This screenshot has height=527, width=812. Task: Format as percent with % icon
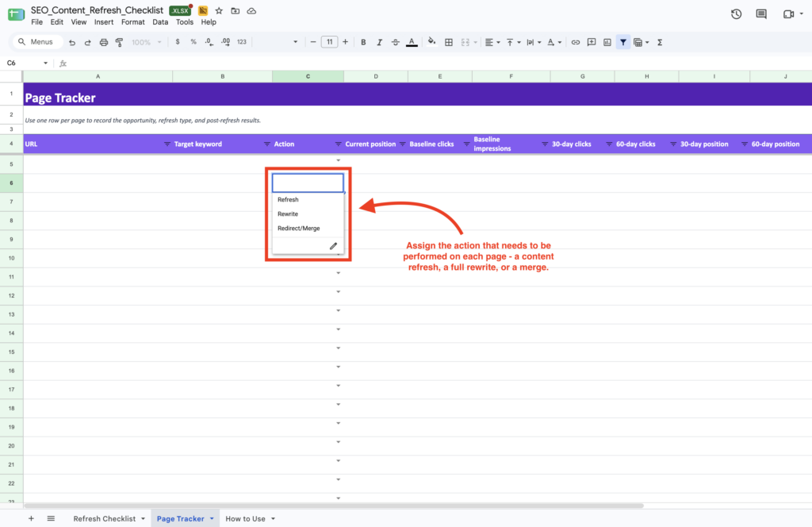(x=193, y=42)
